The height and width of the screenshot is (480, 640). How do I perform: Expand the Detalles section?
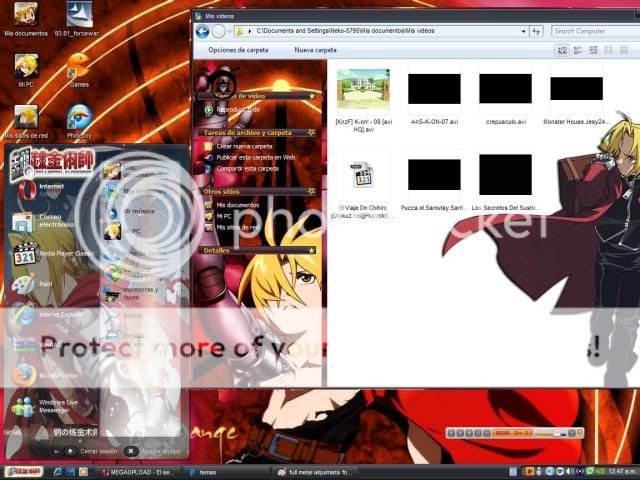point(312,251)
